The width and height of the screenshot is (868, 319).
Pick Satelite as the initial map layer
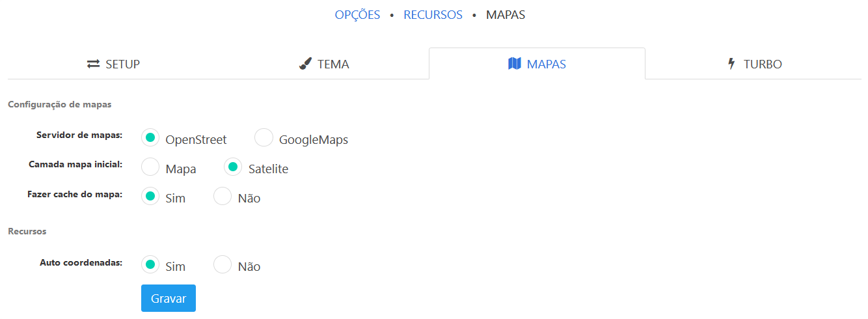[233, 167]
